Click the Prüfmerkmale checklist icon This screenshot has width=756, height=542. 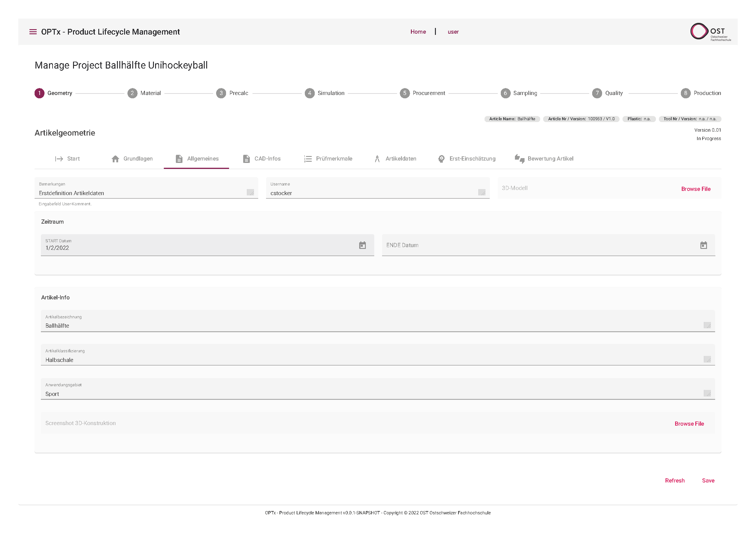(x=308, y=159)
